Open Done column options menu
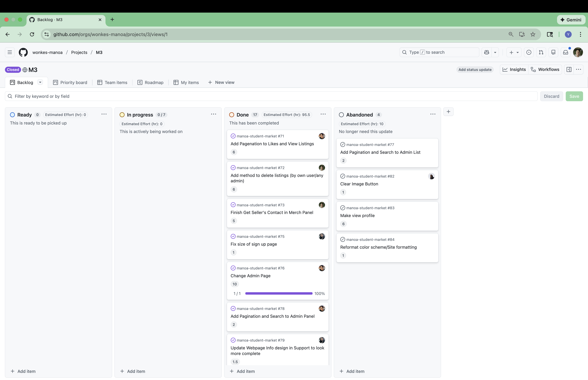588x380 pixels. pos(323,114)
